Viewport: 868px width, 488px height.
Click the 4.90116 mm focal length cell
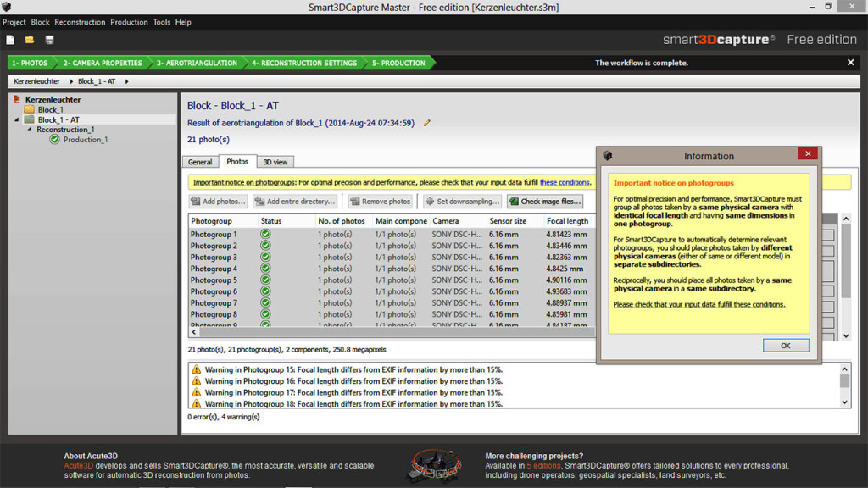[566, 280]
